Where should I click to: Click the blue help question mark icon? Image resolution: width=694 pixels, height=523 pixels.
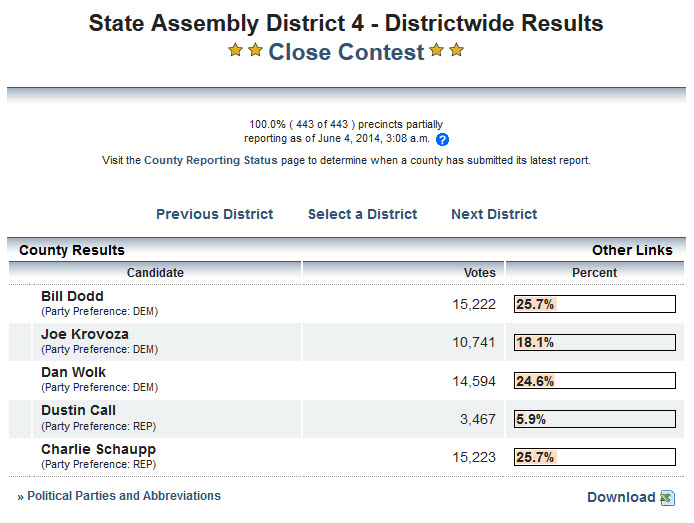pos(443,140)
